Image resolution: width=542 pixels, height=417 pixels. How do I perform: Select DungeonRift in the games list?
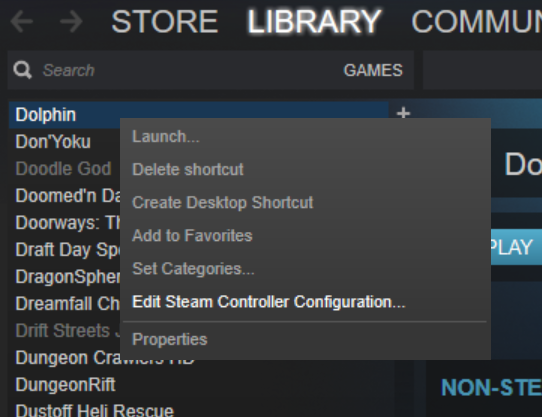pyautogui.click(x=65, y=384)
